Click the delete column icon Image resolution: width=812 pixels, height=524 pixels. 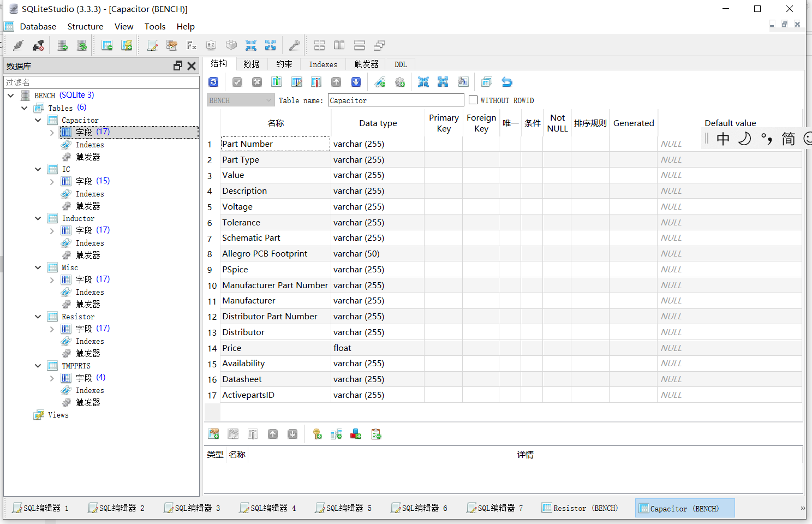click(x=316, y=82)
